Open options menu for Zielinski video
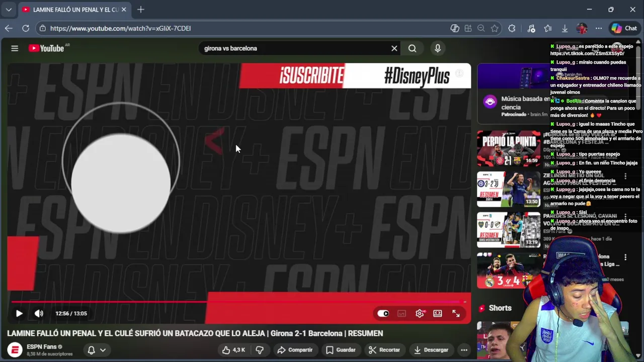 [x=625, y=176]
